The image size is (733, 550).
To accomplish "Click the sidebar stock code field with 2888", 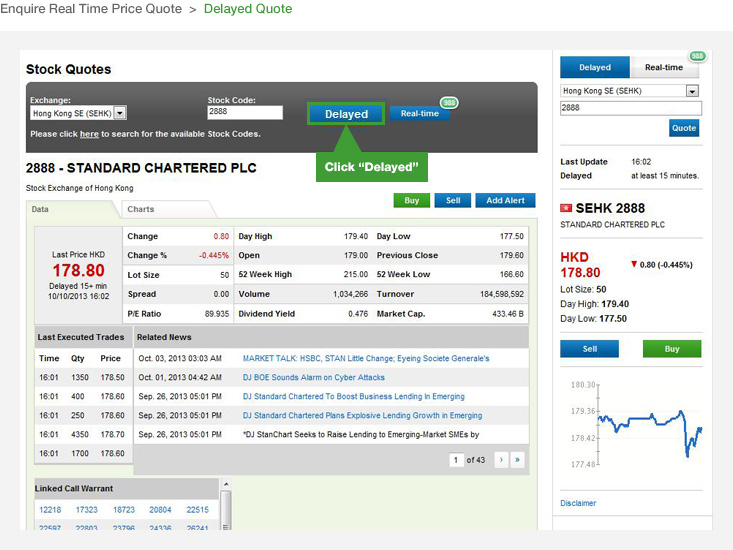I will (631, 108).
